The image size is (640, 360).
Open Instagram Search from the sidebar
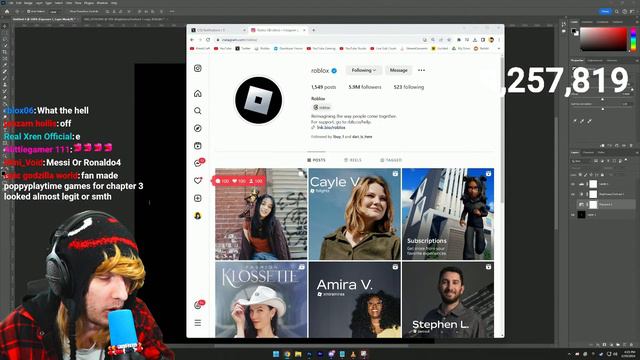pyautogui.click(x=198, y=111)
